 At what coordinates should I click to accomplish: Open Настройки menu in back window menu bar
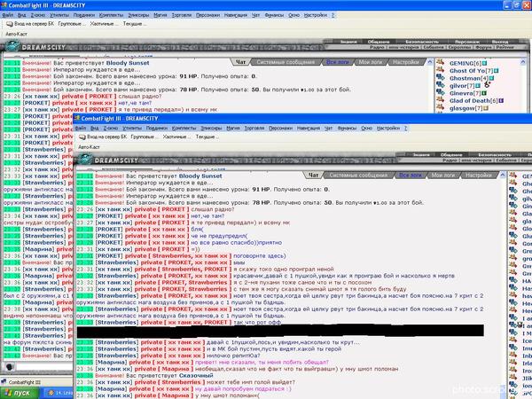coord(316,15)
